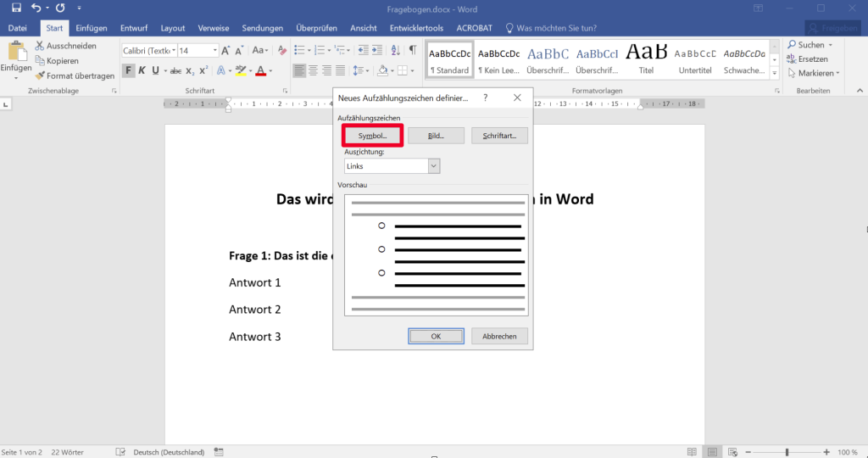Decrease font size with the smaller A icon
This screenshot has height=458, width=868.
click(239, 50)
